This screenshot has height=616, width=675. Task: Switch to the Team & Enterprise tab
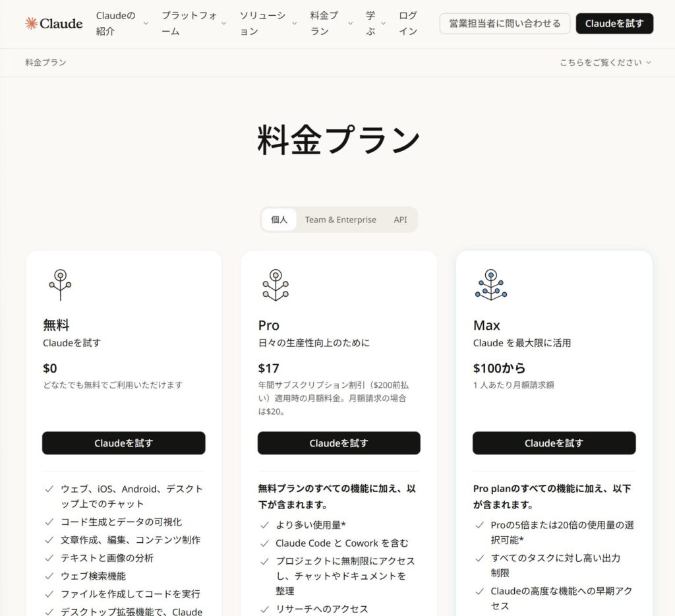coord(341,219)
